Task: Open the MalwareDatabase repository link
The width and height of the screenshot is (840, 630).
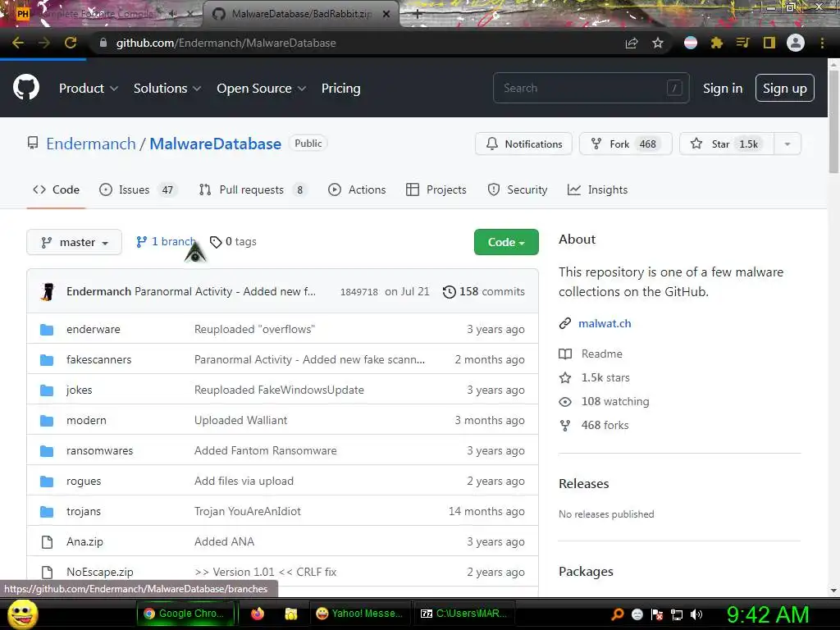Action: (216, 144)
